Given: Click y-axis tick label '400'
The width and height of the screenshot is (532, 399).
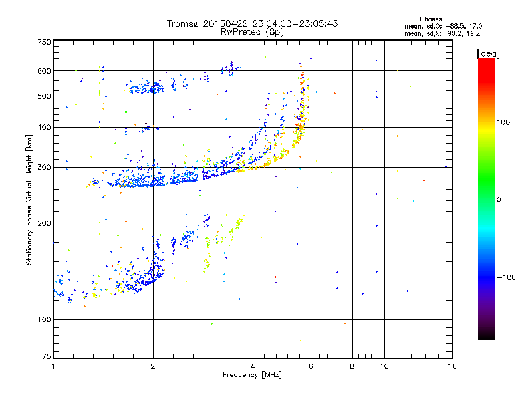Looking at the screenshot, I should pos(44,128).
